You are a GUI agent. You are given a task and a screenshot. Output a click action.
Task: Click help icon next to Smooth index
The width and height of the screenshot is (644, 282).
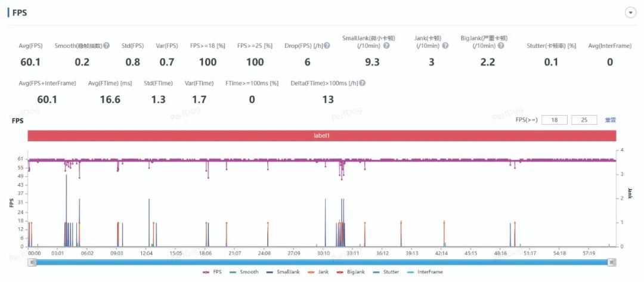click(106, 46)
